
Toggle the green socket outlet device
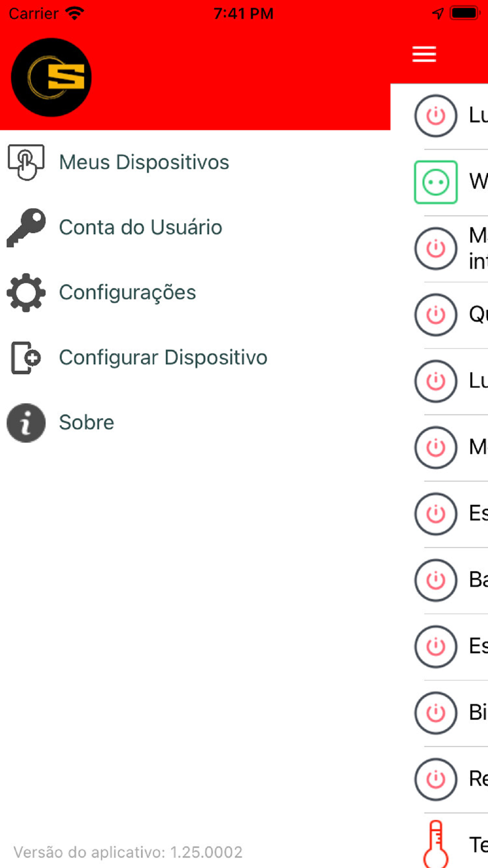[435, 182]
